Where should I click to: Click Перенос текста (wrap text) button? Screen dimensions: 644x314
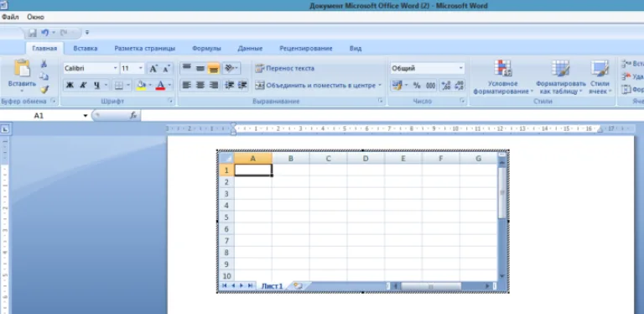(284, 68)
